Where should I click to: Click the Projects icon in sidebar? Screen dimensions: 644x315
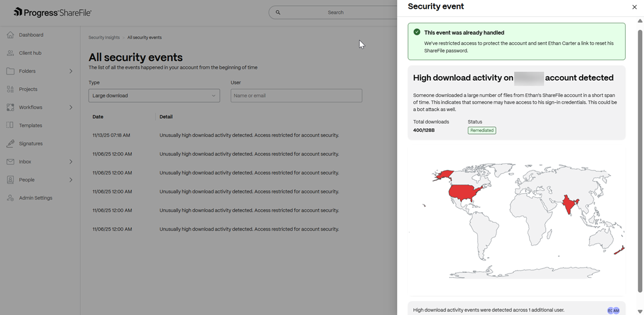click(x=10, y=90)
